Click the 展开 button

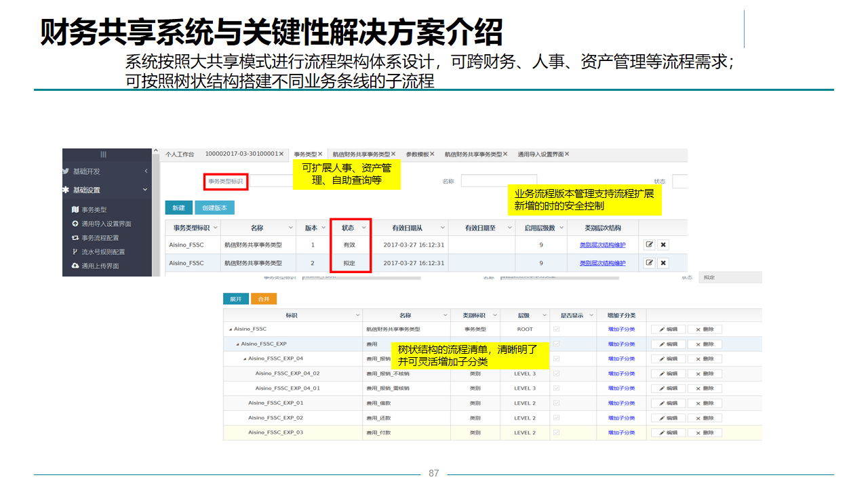coord(235,299)
